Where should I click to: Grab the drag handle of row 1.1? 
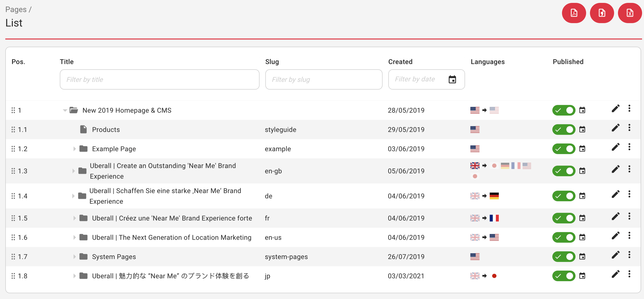point(13,129)
